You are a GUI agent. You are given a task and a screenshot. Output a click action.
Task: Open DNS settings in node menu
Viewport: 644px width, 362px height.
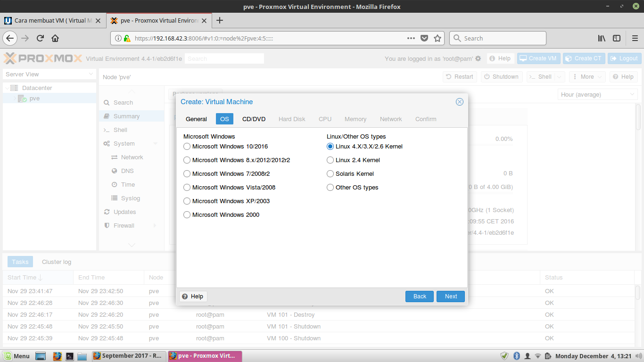tap(132, 171)
